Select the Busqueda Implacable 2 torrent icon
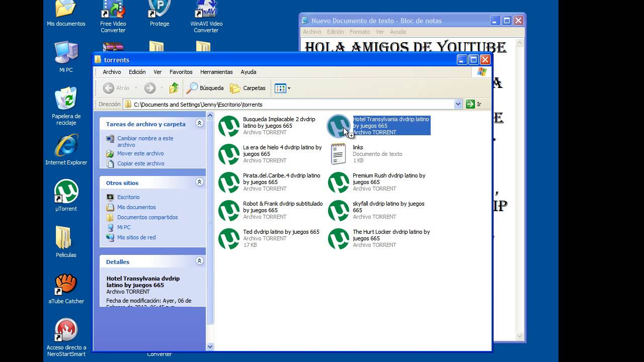Image resolution: width=644 pixels, height=362 pixels. tap(229, 126)
